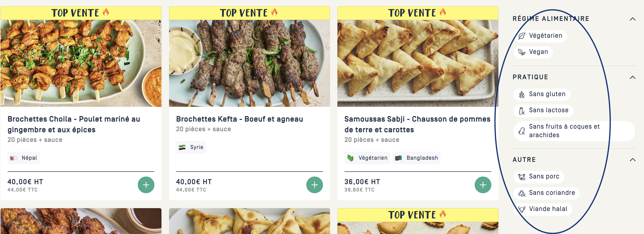Collapse the Régime Alimentaire filter section
644x234 pixels.
click(x=633, y=19)
